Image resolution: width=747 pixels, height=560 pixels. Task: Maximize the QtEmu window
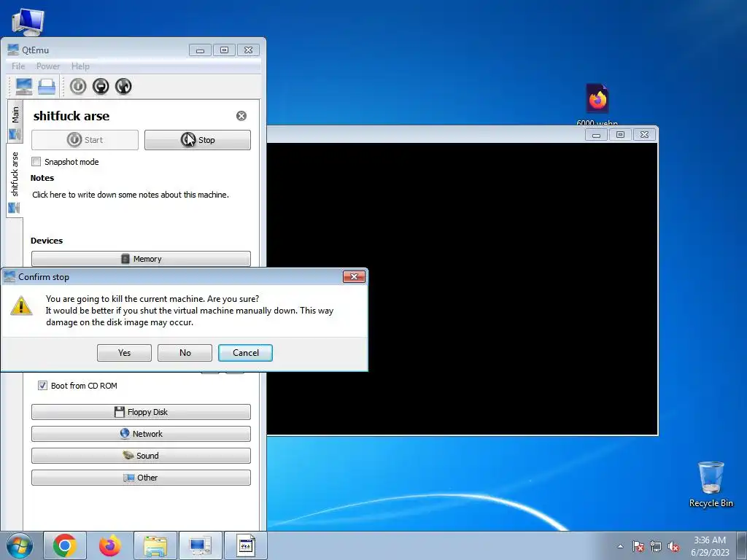(x=225, y=50)
